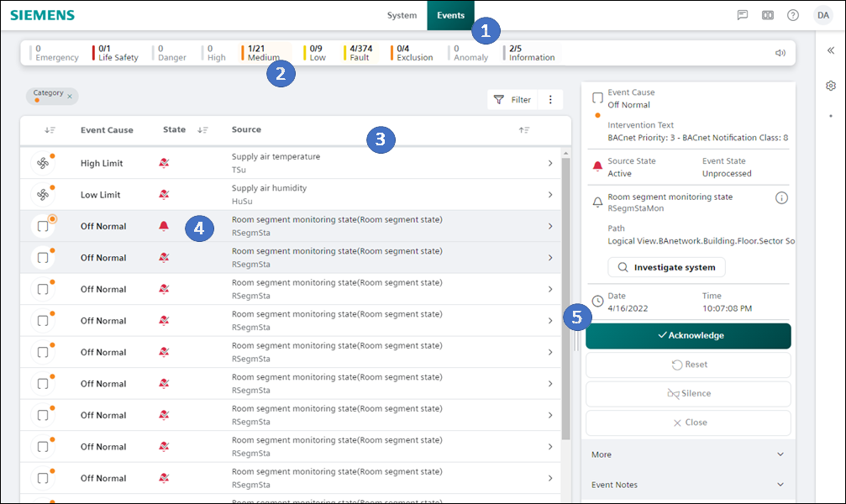Toggle the Fault 4/374 category filter

360,53
